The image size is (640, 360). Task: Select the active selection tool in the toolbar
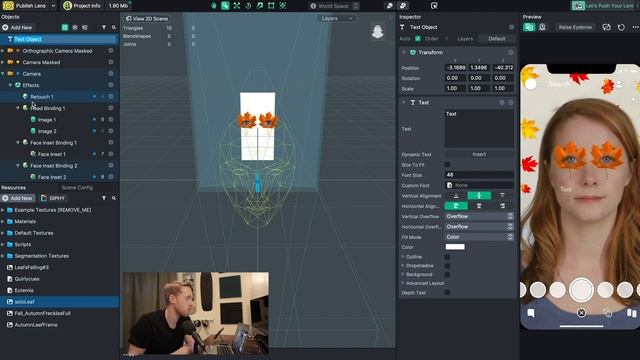tap(225, 6)
